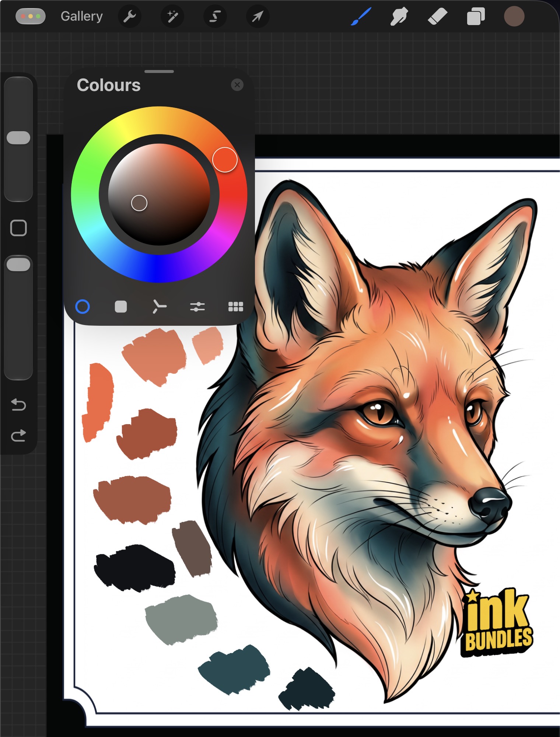Click the brush size slider handle
The image size is (560, 737).
tap(18, 138)
